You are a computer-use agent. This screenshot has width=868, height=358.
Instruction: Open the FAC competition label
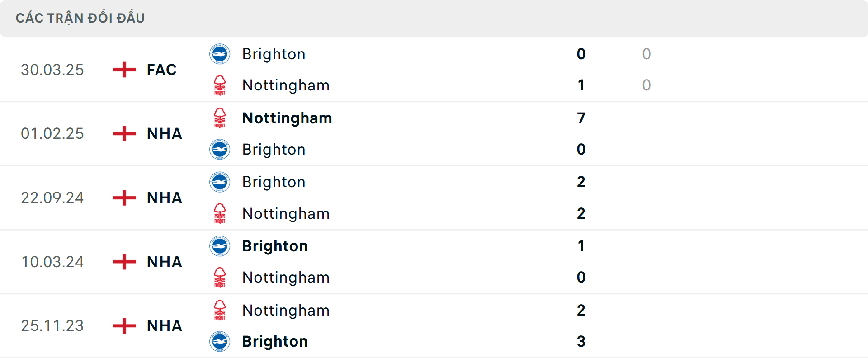pyautogui.click(x=161, y=70)
